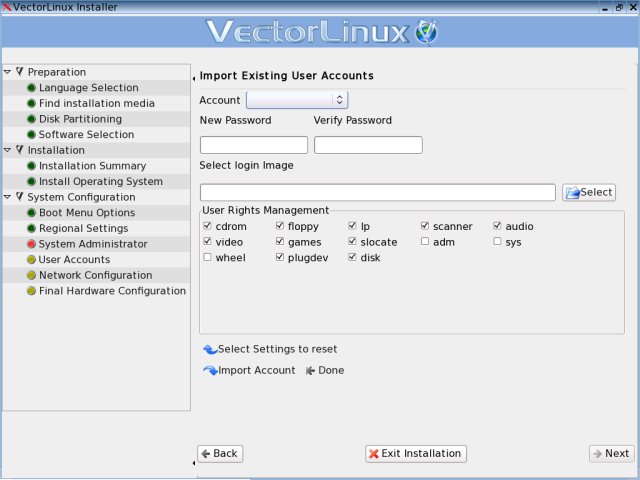The height and width of the screenshot is (480, 640).
Task: Click the blue arrow icon of Select Settings to reset
Action: tap(210, 349)
